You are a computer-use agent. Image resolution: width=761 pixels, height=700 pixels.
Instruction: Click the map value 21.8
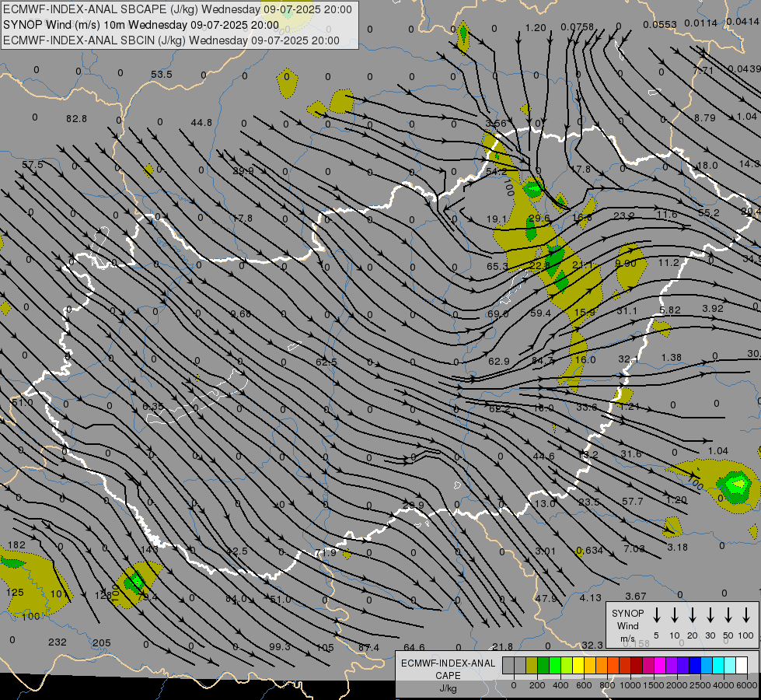tap(502, 646)
